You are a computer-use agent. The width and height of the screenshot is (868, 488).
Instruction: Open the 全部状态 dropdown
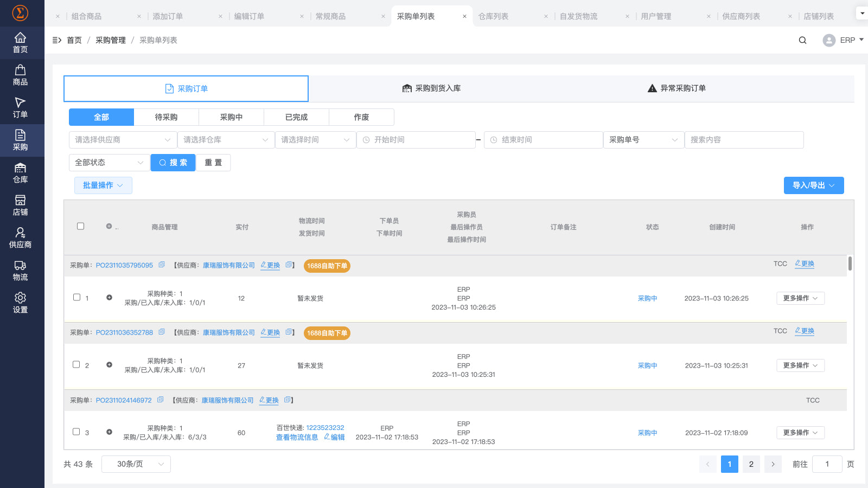(x=109, y=163)
